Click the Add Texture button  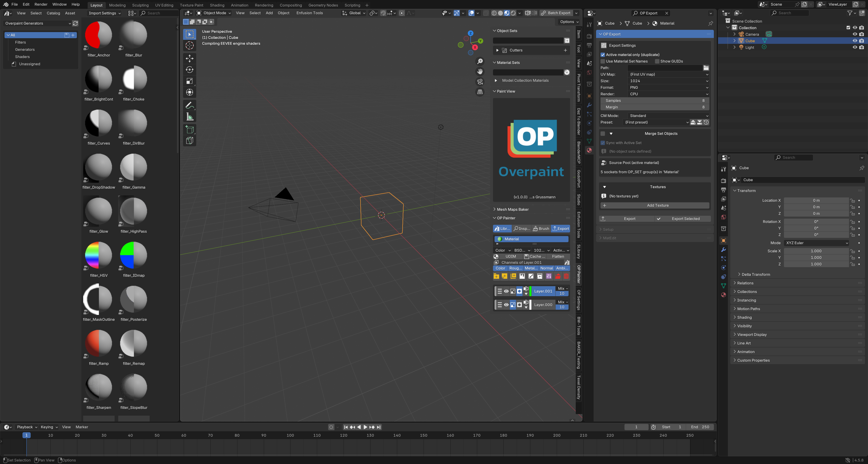[x=655, y=205]
